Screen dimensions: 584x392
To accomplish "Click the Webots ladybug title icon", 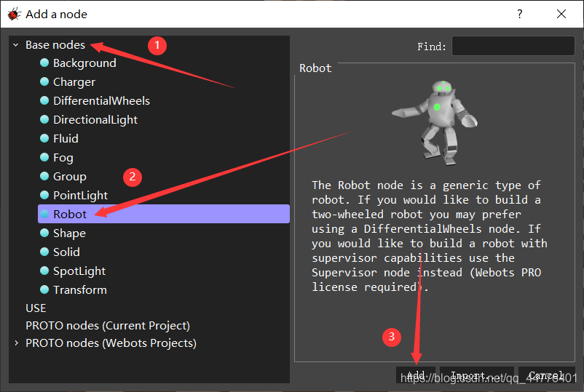I will 14,14.
